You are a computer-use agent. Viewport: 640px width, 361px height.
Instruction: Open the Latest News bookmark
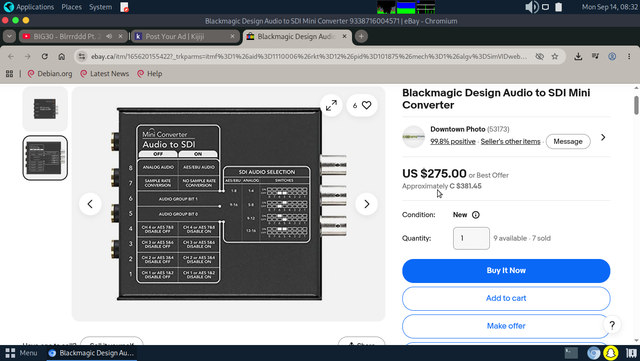[104, 74]
